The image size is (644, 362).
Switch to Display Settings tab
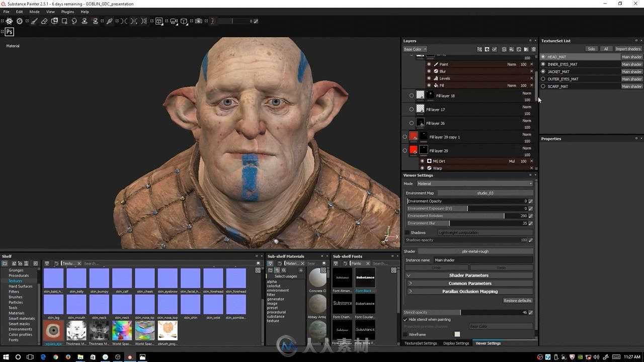(x=456, y=343)
